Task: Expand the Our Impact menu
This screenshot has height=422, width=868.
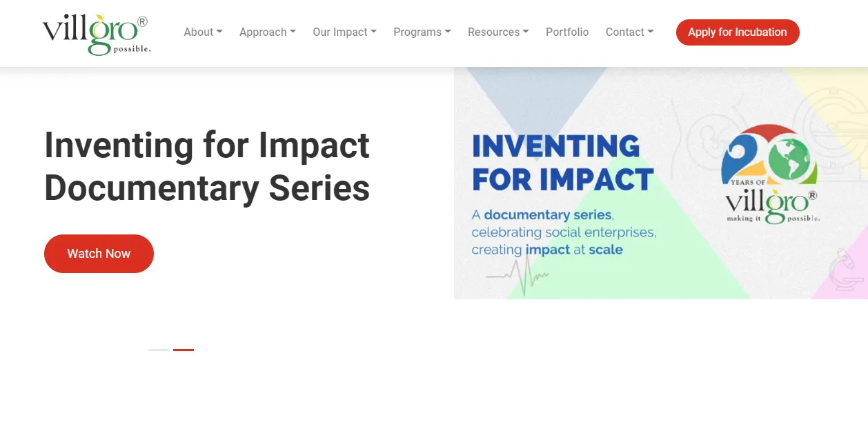Action: pyautogui.click(x=344, y=32)
